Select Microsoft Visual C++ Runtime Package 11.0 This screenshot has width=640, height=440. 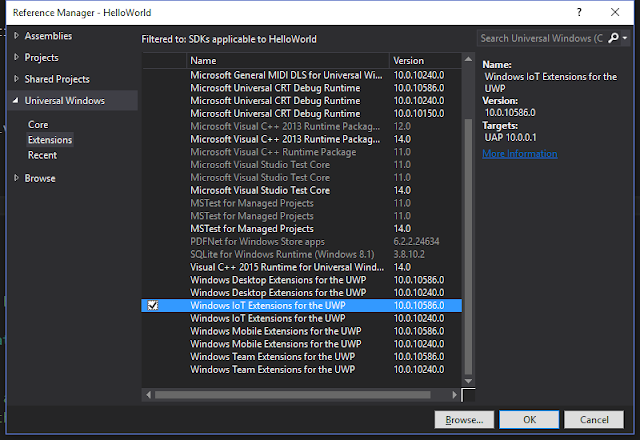[x=302, y=152]
